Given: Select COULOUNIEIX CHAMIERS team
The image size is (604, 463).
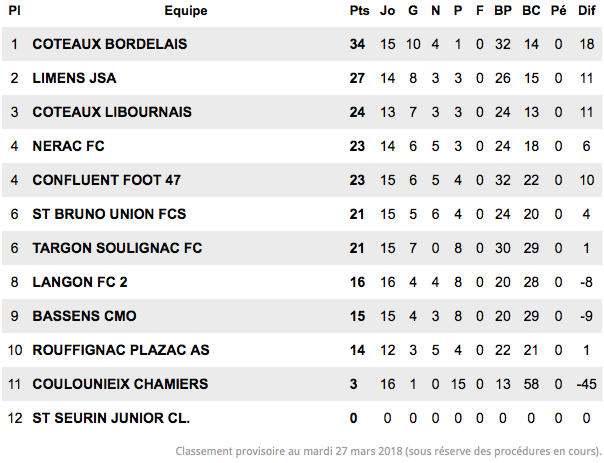Looking at the screenshot, I should click(121, 384).
